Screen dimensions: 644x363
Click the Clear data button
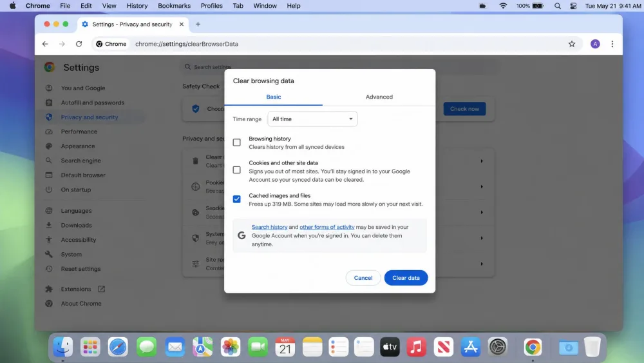point(406,278)
